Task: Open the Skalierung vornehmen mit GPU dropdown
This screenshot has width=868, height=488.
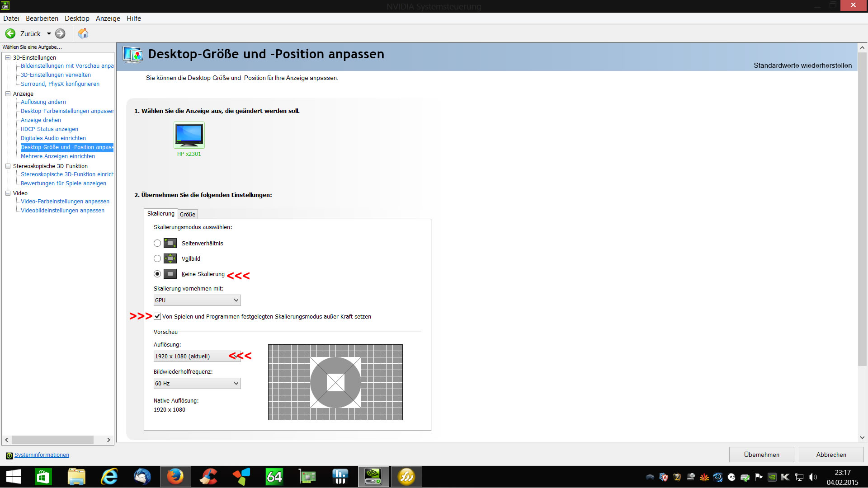Action: click(197, 300)
